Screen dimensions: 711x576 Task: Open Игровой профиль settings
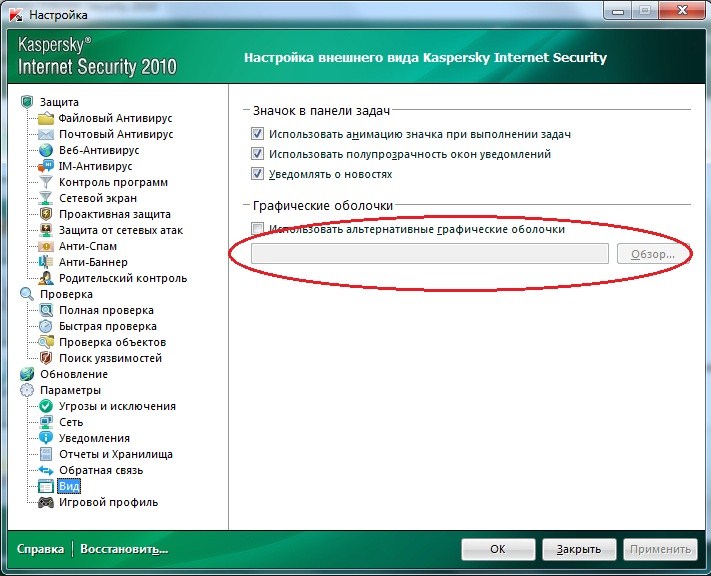pyautogui.click(x=108, y=502)
